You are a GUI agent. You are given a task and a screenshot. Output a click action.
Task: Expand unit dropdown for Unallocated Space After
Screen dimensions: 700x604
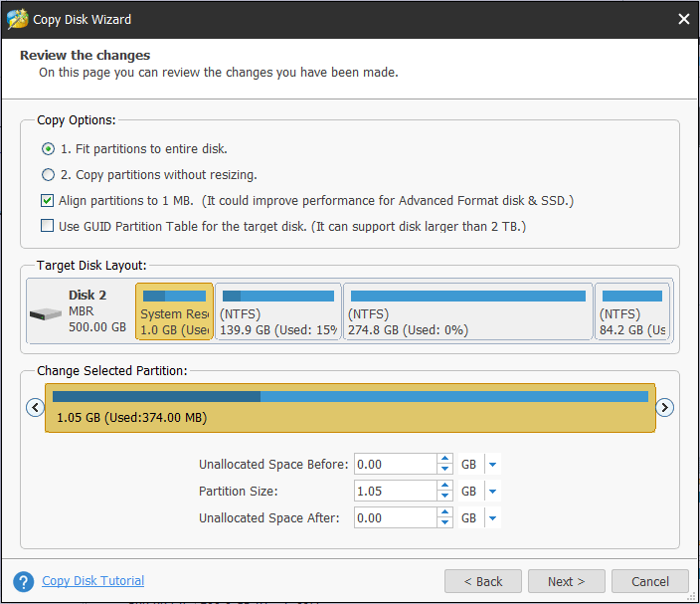pyautogui.click(x=492, y=518)
